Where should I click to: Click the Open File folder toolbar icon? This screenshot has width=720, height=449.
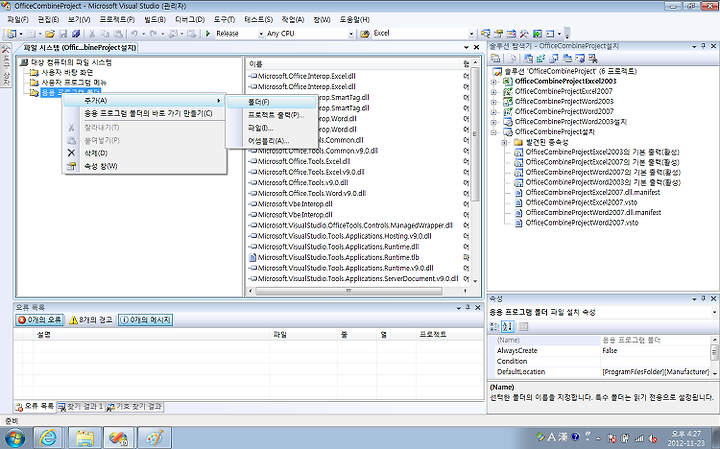(50, 34)
